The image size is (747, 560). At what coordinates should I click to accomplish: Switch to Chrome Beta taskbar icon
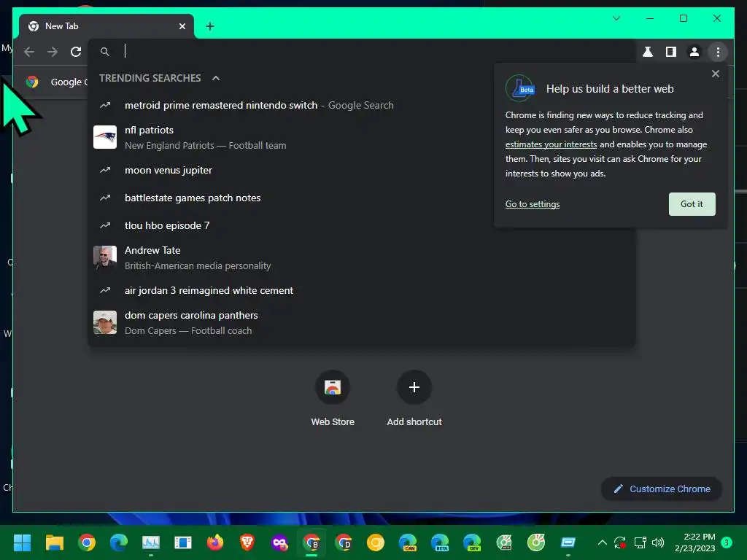pyautogui.click(x=311, y=542)
